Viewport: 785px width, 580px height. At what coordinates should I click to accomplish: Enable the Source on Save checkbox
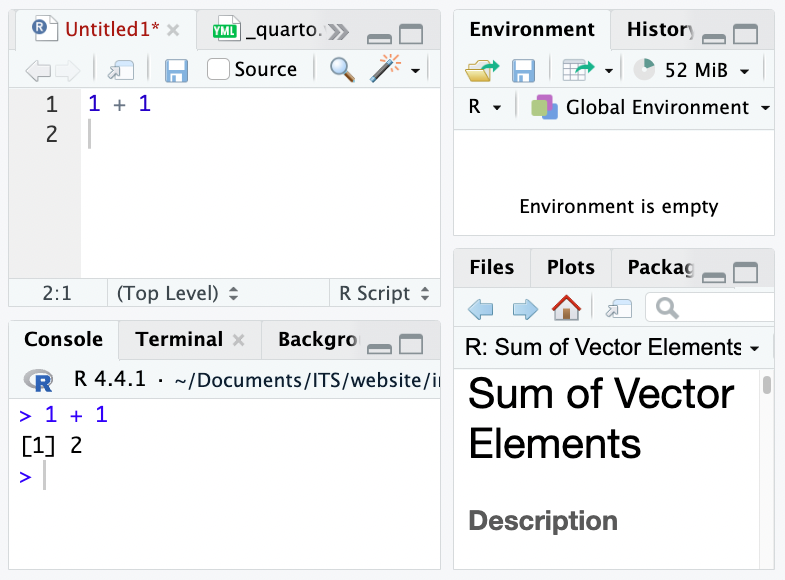218,69
